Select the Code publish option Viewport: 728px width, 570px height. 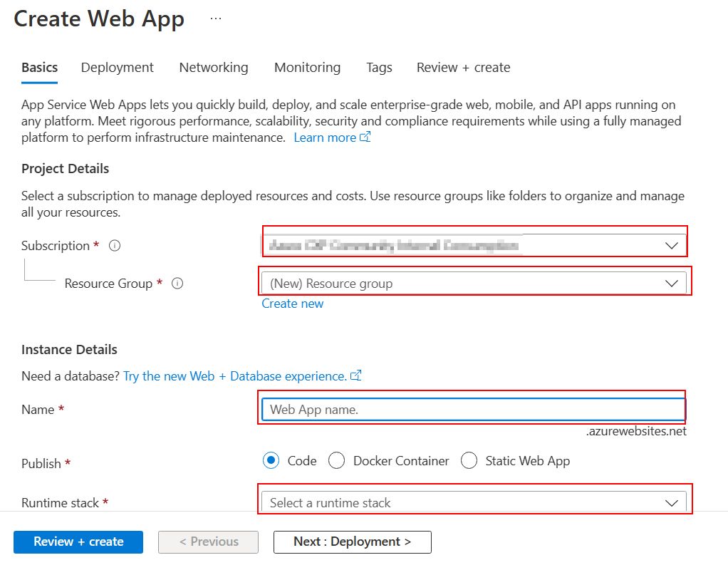click(x=271, y=461)
